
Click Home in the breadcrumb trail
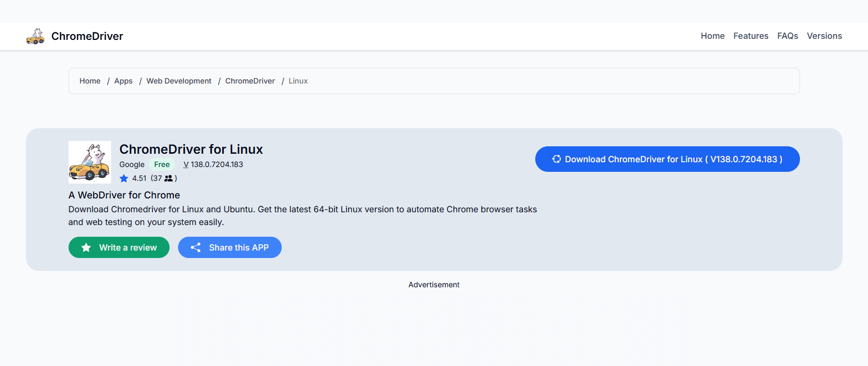(90, 81)
